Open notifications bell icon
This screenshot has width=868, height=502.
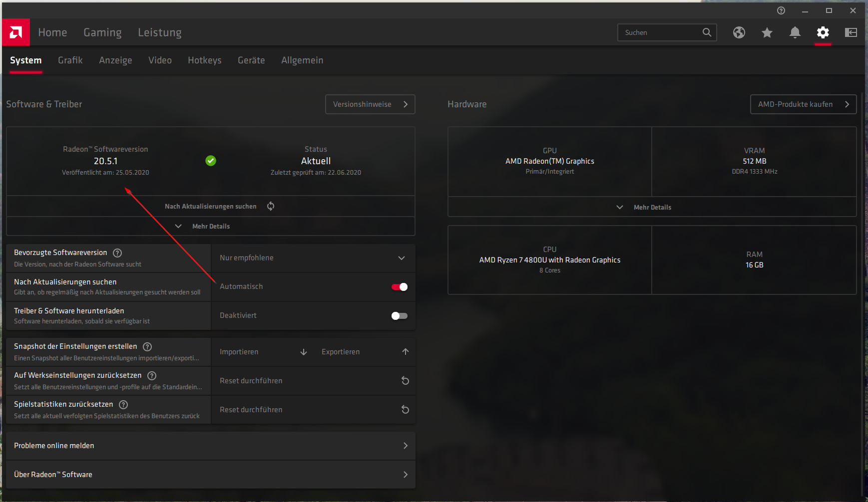click(x=795, y=32)
